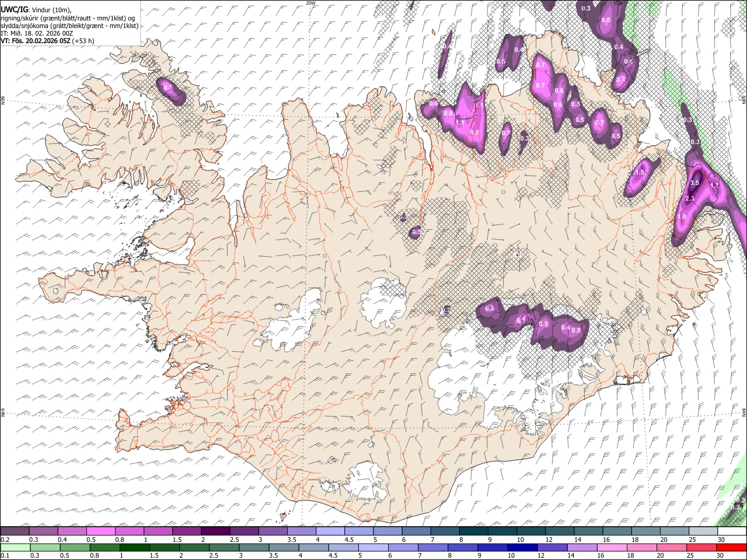Click the darkest purple swatch in upper legend row
This screenshot has width=747, height=560.
point(215,531)
